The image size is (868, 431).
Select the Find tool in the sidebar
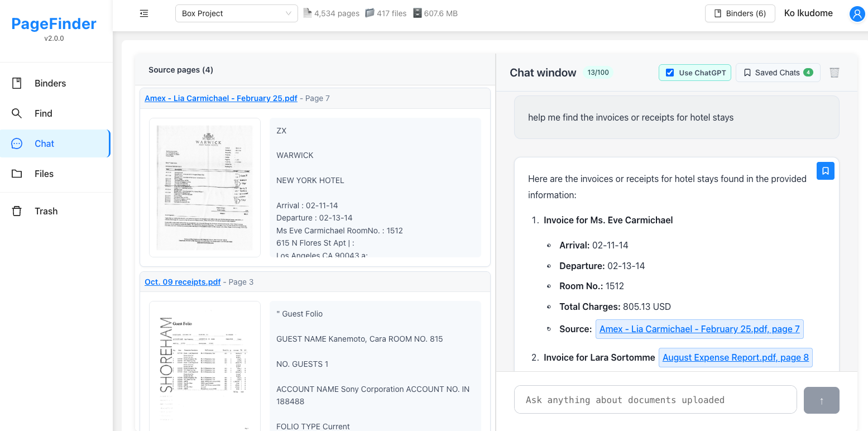[x=43, y=113]
